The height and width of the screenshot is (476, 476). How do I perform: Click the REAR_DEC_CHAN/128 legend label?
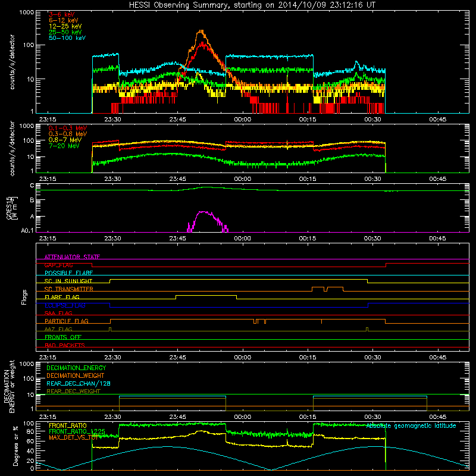pyautogui.click(x=79, y=383)
